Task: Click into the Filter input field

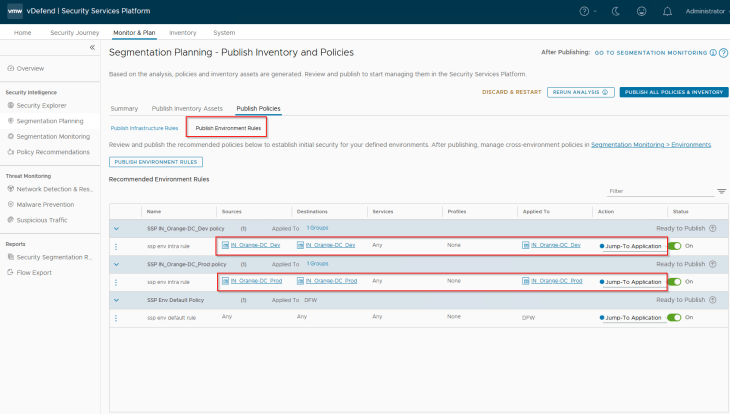Action: click(658, 191)
